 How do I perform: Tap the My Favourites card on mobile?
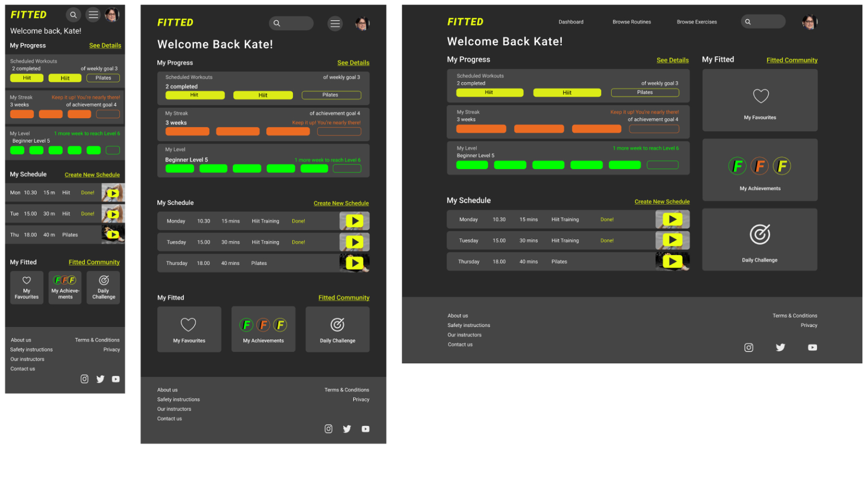coord(26,287)
